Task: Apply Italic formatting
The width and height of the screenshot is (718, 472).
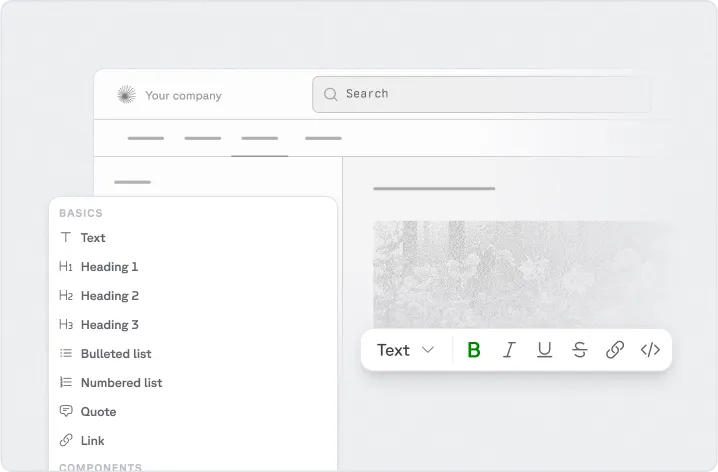Action: (x=509, y=350)
